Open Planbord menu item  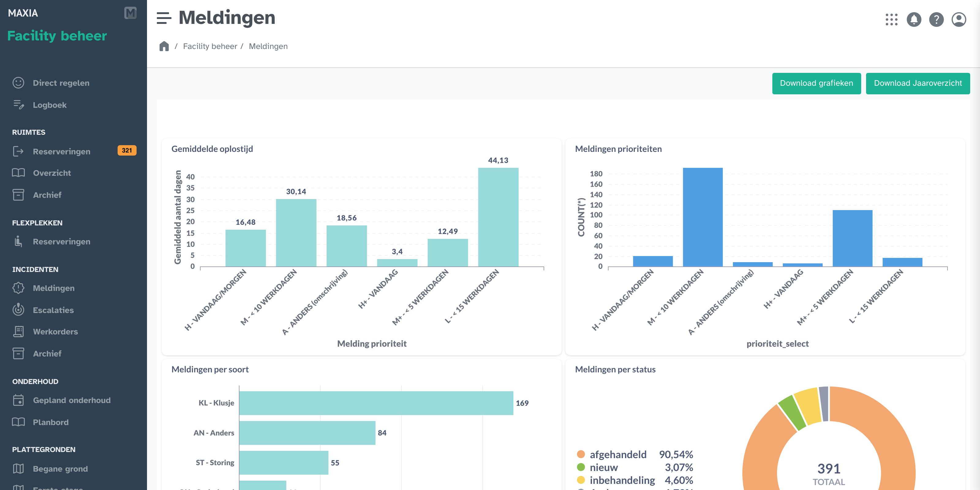(x=51, y=422)
